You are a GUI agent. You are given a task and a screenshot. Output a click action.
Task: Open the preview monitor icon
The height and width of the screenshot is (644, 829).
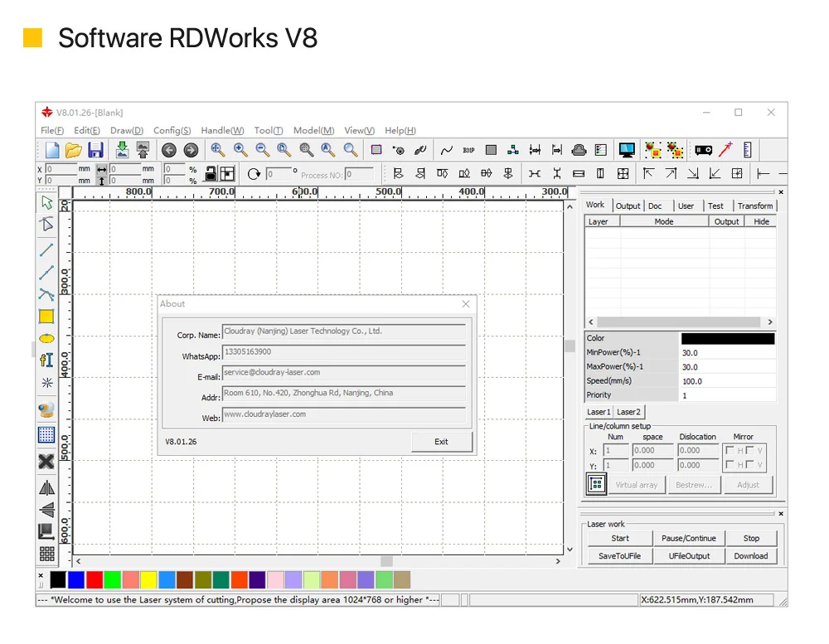(627, 150)
